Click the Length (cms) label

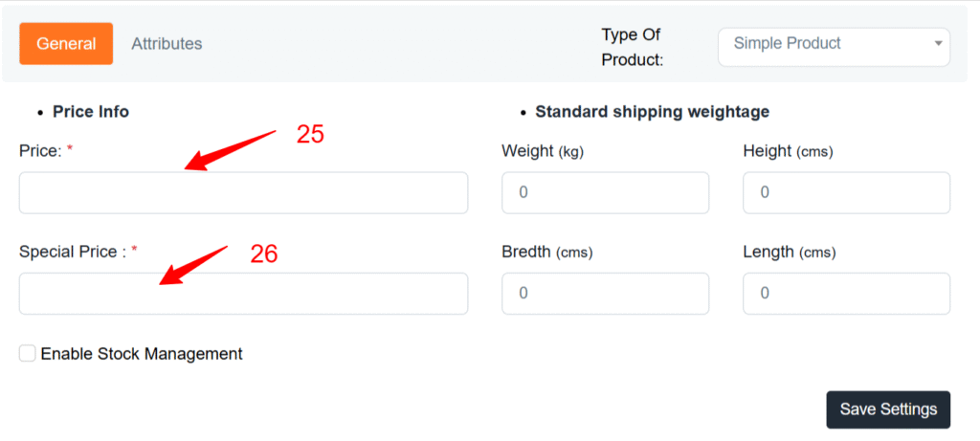coord(790,252)
